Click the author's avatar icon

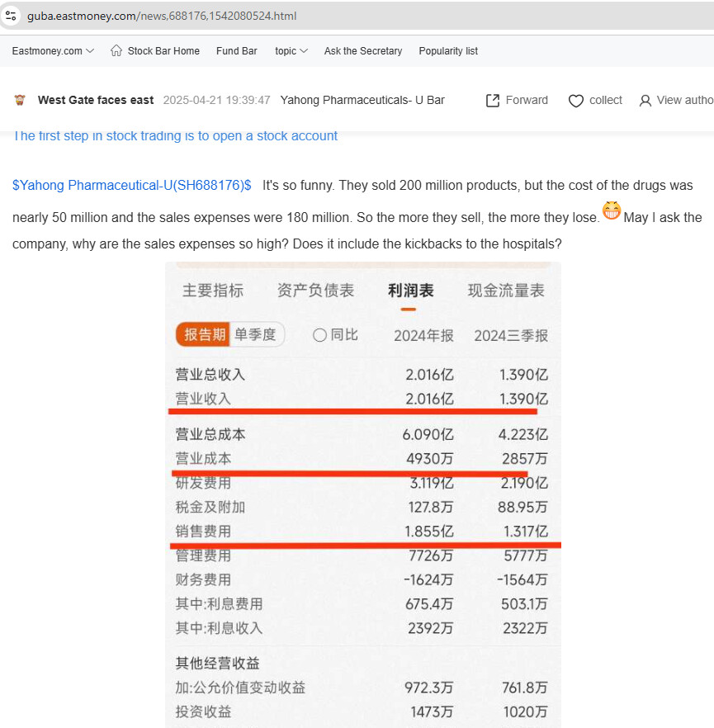(20, 100)
